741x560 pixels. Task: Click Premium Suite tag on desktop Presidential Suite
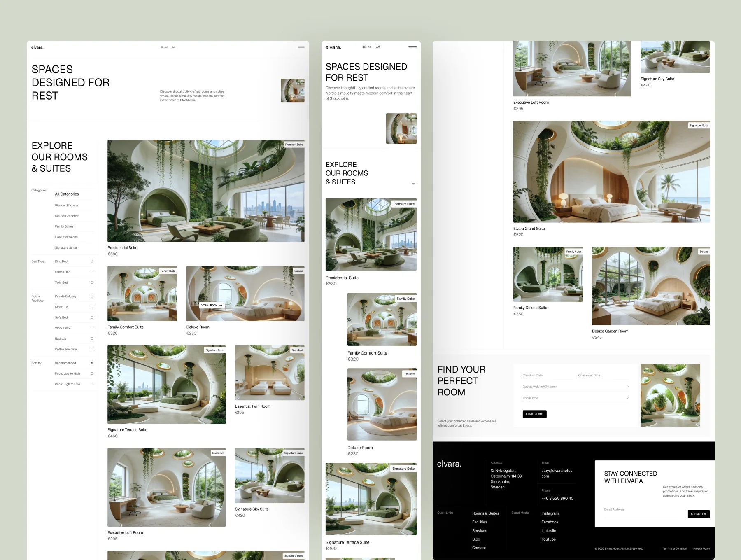coord(294,145)
